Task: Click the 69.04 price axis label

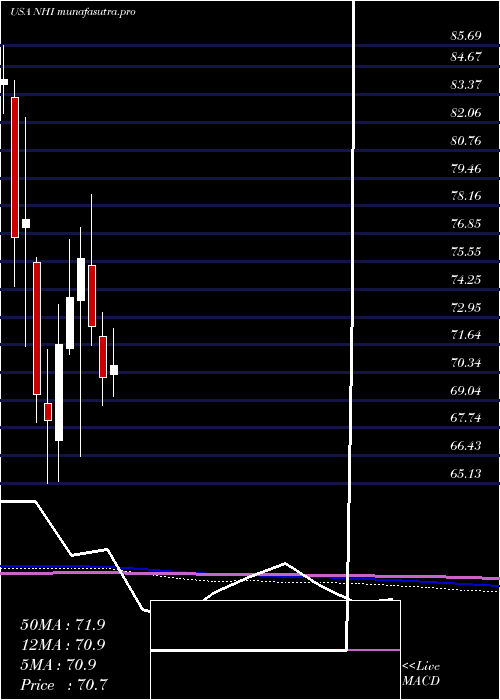Action: (466, 391)
